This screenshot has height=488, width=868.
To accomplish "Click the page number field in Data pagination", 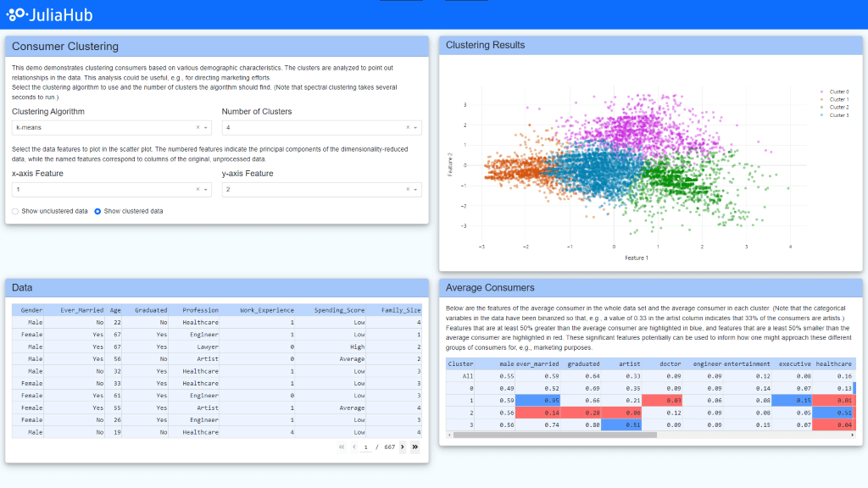I will tap(366, 446).
